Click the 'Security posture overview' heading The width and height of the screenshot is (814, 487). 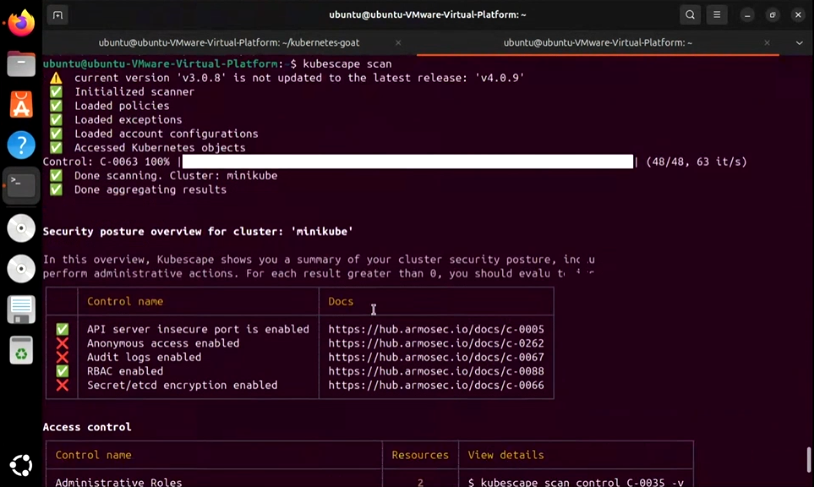pyautogui.click(x=198, y=232)
